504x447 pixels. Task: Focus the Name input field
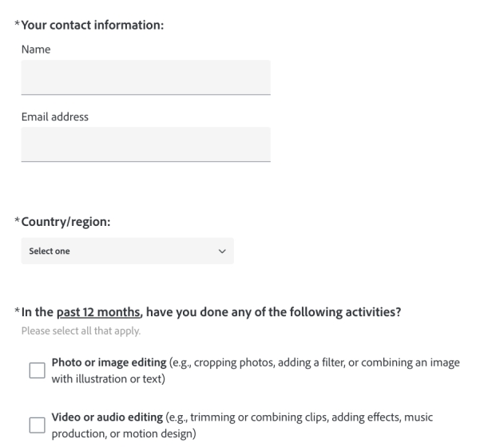146,77
